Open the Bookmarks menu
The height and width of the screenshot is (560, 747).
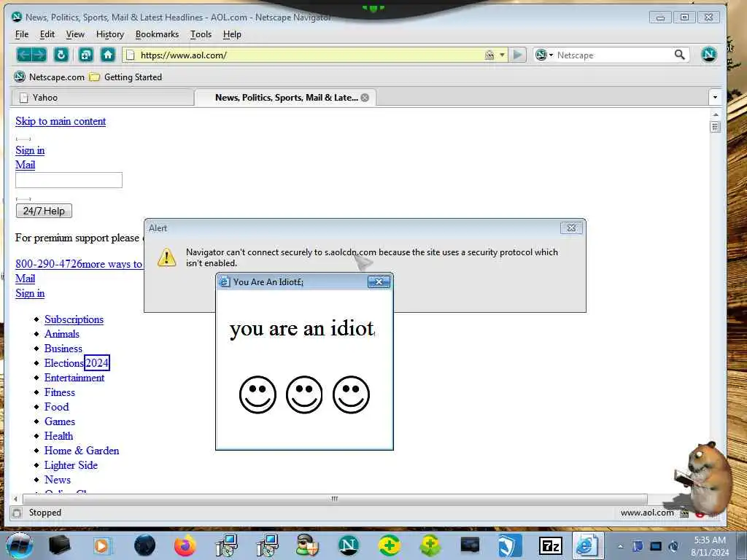tap(158, 34)
